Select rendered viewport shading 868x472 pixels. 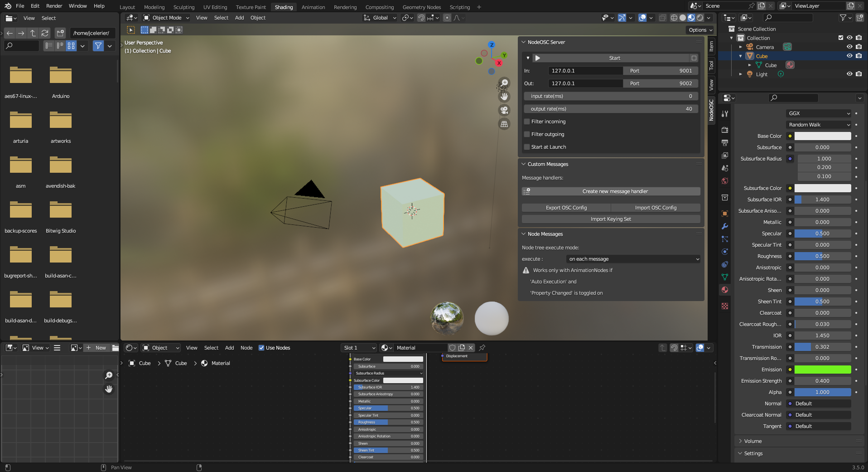(x=700, y=18)
